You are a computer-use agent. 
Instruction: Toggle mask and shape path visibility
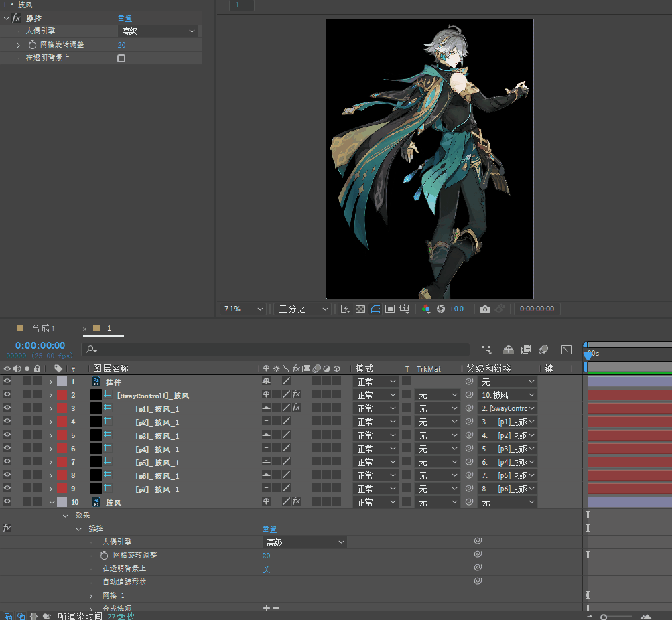375,309
